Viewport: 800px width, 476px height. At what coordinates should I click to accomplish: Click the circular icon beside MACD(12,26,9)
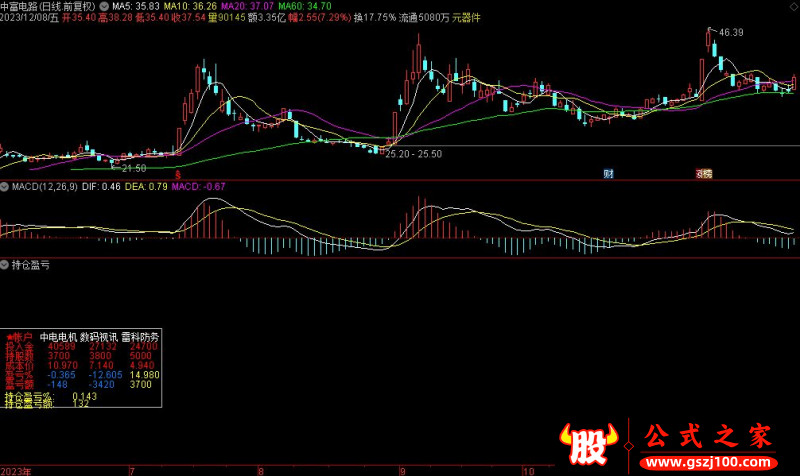[x=5, y=186]
